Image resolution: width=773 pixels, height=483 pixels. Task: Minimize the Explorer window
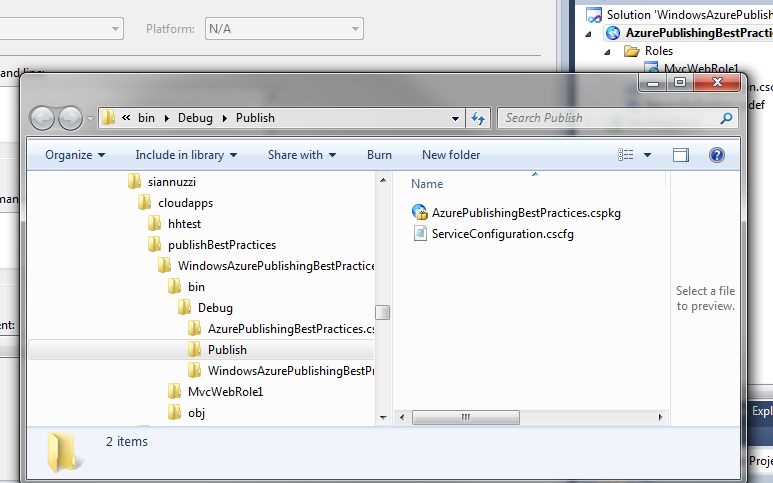653,82
